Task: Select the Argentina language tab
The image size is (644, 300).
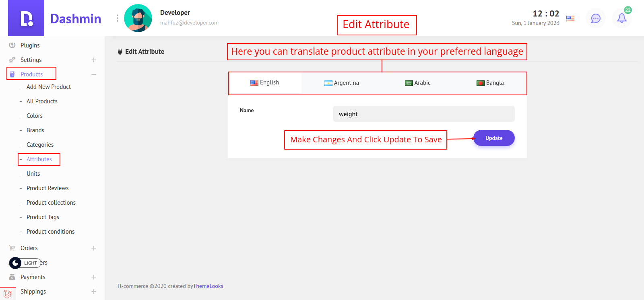Action: tap(341, 83)
